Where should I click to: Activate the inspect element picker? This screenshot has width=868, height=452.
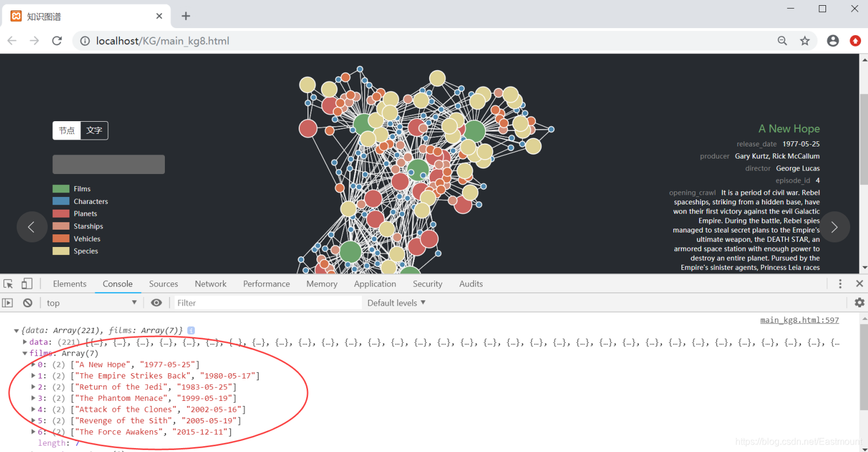point(8,284)
